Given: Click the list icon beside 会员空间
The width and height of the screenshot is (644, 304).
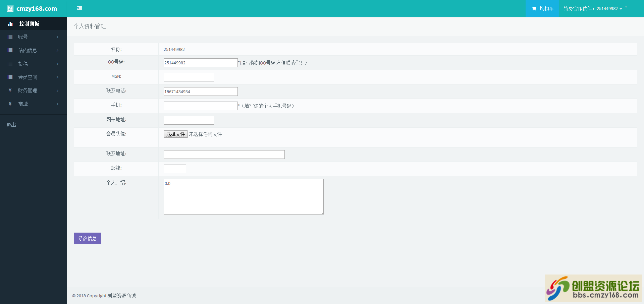Looking at the screenshot, I should pos(10,77).
